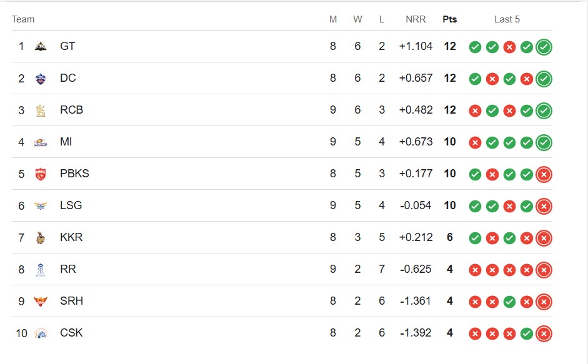
Task: Click CSK's green win checkmark
Action: [527, 333]
